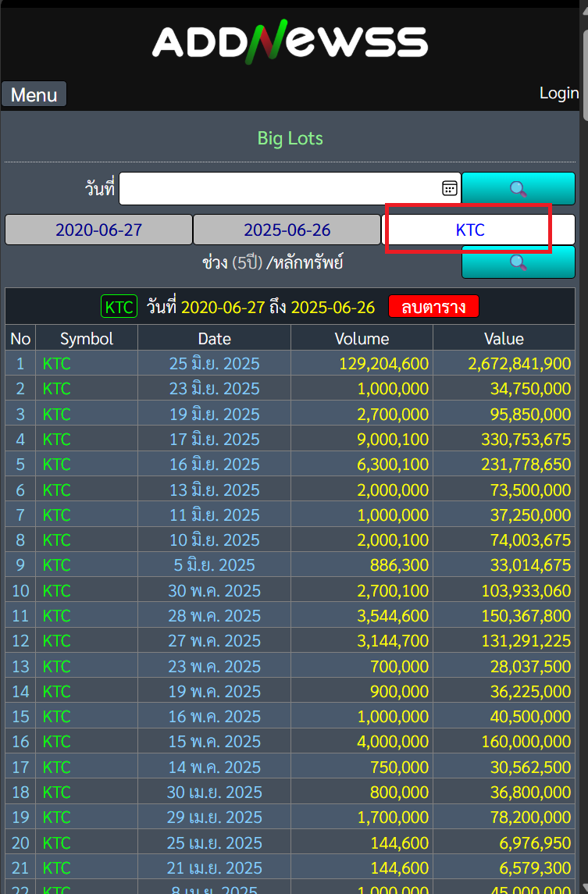
Task: Click the volume 6,300,100
Action: coord(393,464)
